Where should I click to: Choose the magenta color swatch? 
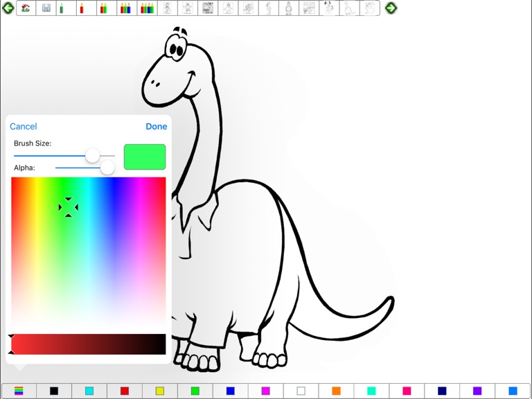pos(266,391)
